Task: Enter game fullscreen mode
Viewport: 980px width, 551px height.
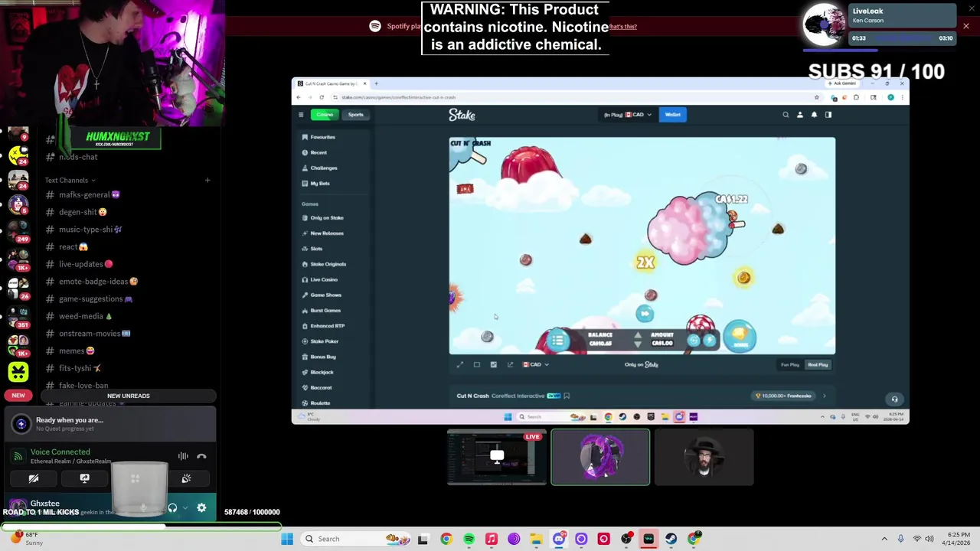Action: [x=460, y=365]
